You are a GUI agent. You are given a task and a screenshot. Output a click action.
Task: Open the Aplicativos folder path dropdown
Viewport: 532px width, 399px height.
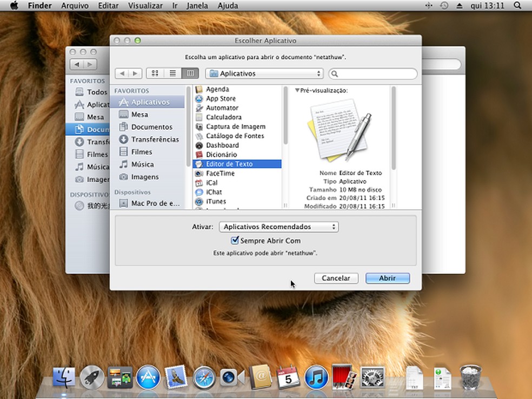click(x=264, y=74)
